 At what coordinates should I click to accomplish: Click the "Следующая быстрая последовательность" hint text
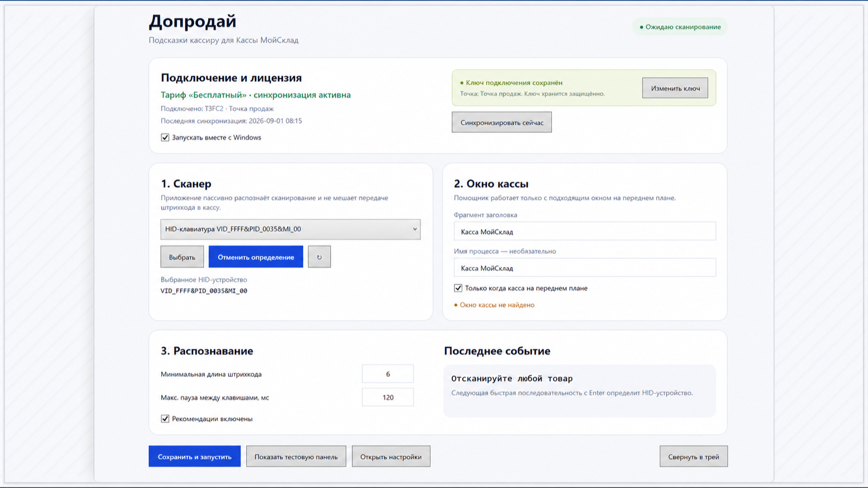(572, 393)
